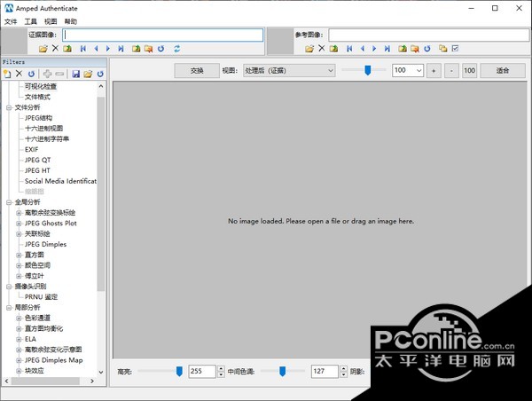Screen dimensions: 532x401
Task: Collapse the 摄像头识别 tree group
Action: click(9, 287)
